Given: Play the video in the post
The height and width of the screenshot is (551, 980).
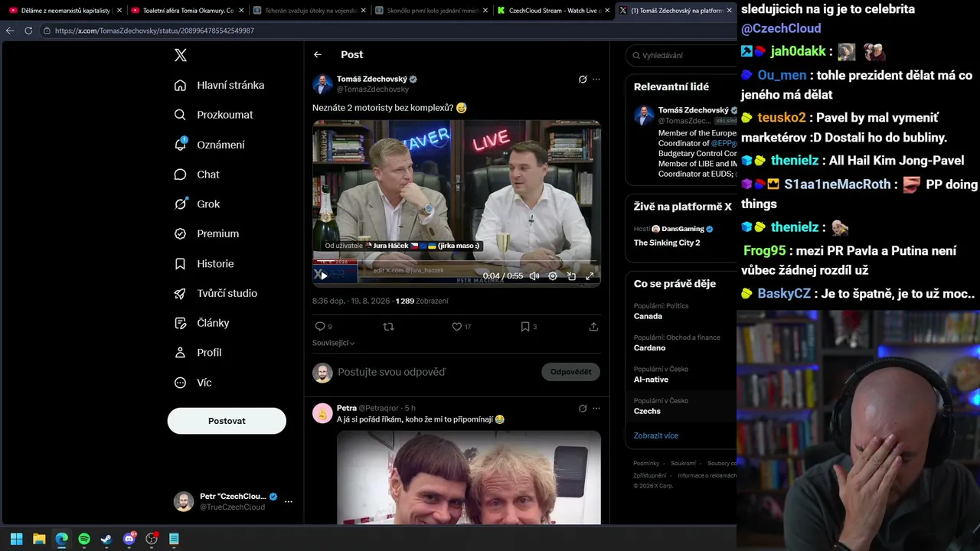Looking at the screenshot, I should pos(324,275).
